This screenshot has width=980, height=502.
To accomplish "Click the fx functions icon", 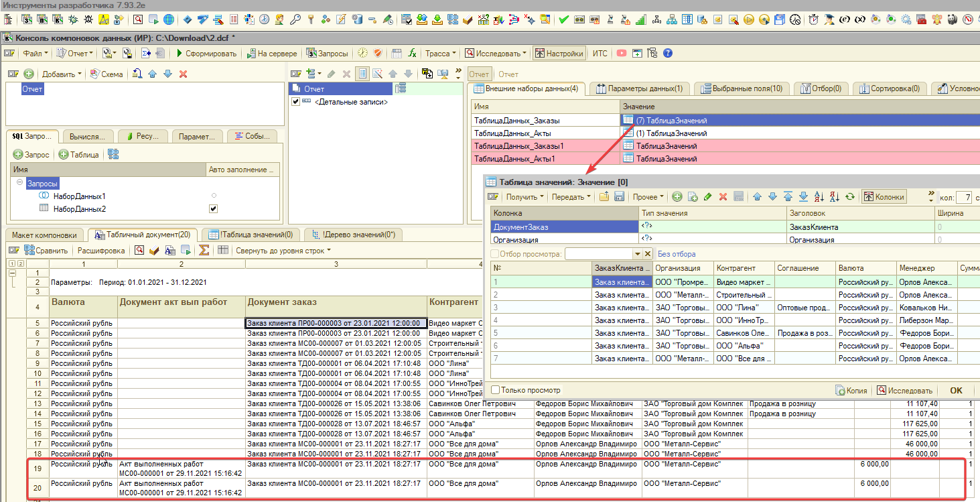I will tap(413, 54).
